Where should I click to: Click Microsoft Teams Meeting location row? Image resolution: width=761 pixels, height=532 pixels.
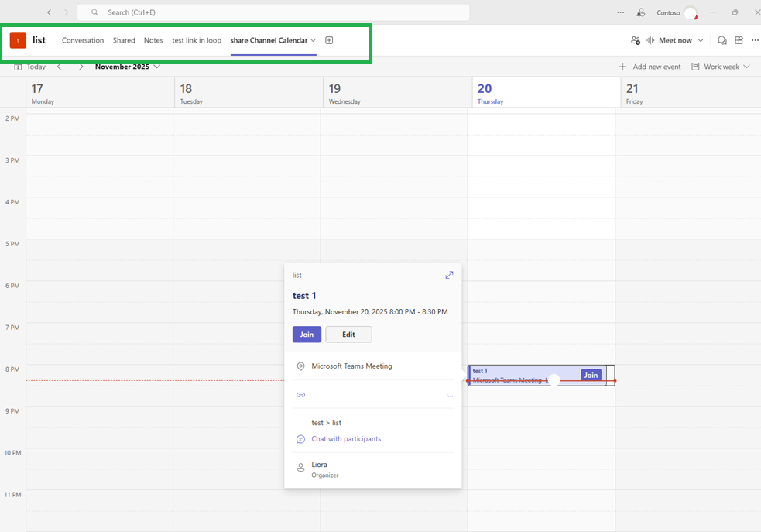tap(372, 366)
